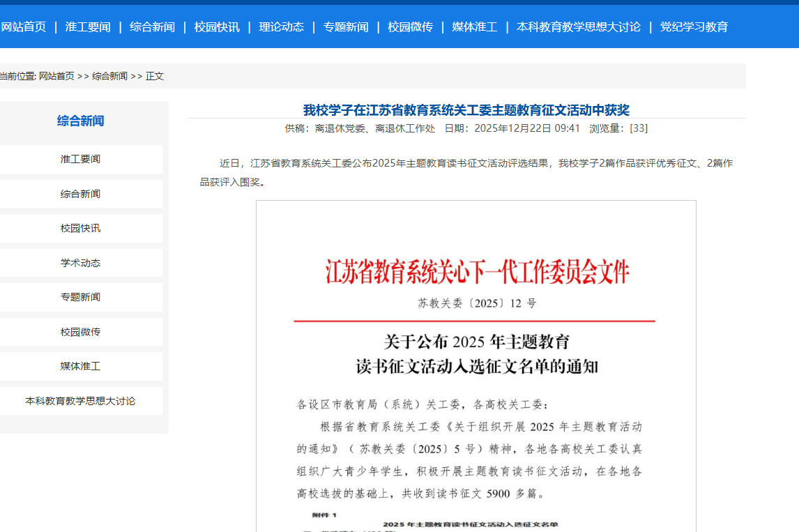
Task: Click 媒体淮工 in left sidebar
Action: coord(80,366)
